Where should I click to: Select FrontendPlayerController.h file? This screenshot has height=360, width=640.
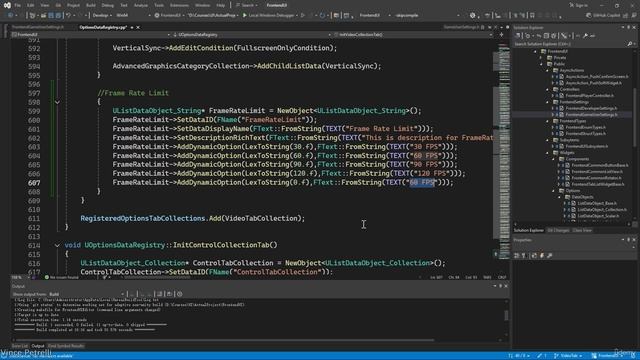pos(589,96)
